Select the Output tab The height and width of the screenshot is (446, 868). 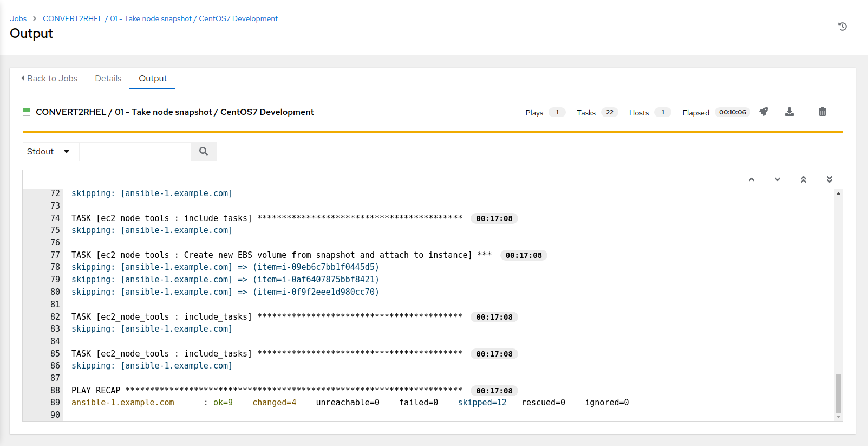(x=153, y=79)
